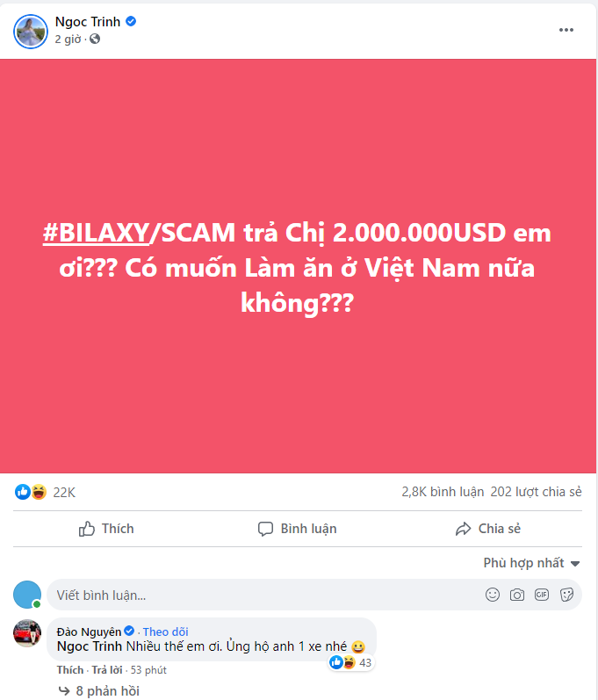The image size is (598, 700).
Task: Like the post with Thích button
Action: pyautogui.click(x=106, y=529)
